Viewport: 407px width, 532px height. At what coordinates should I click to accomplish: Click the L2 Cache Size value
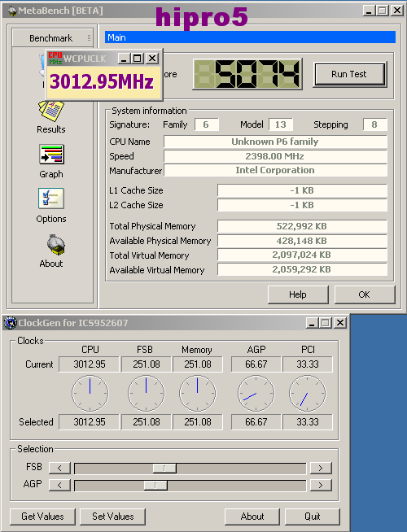(302, 205)
